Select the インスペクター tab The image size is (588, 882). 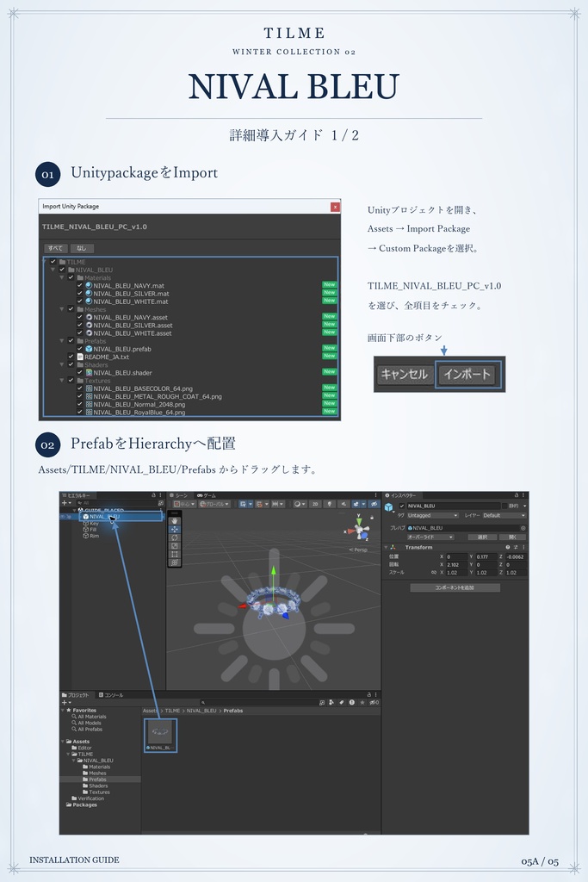(x=401, y=495)
